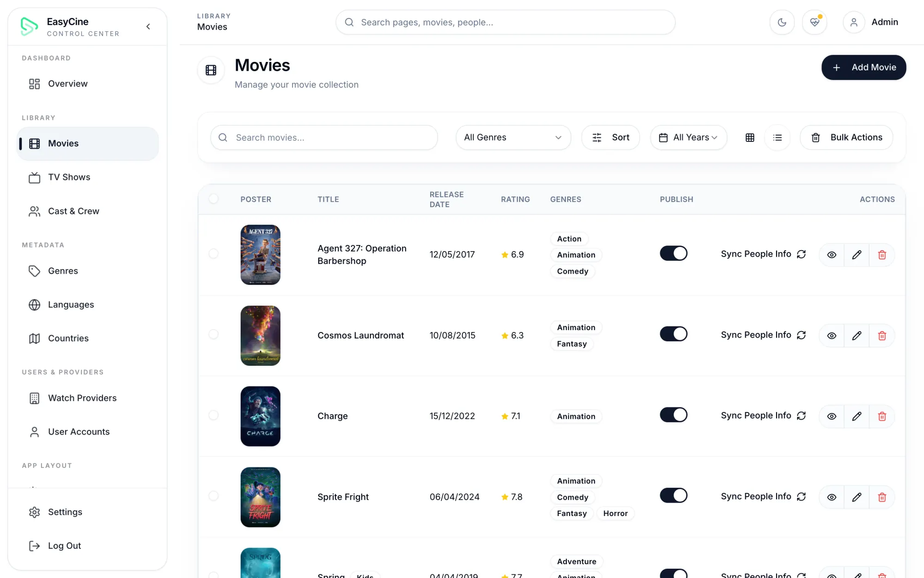Switch to list view layout
924x578 pixels.
(x=778, y=137)
